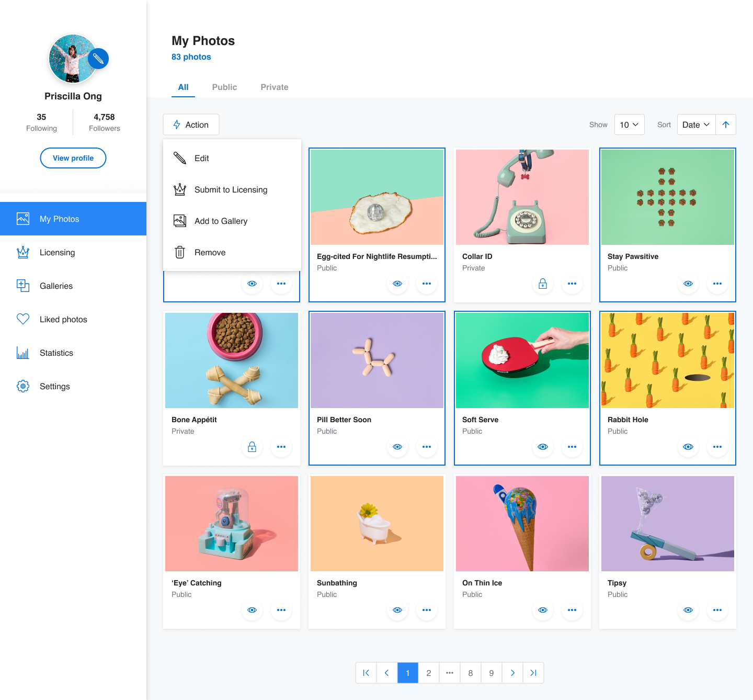Open the Show count dropdown

click(x=629, y=125)
